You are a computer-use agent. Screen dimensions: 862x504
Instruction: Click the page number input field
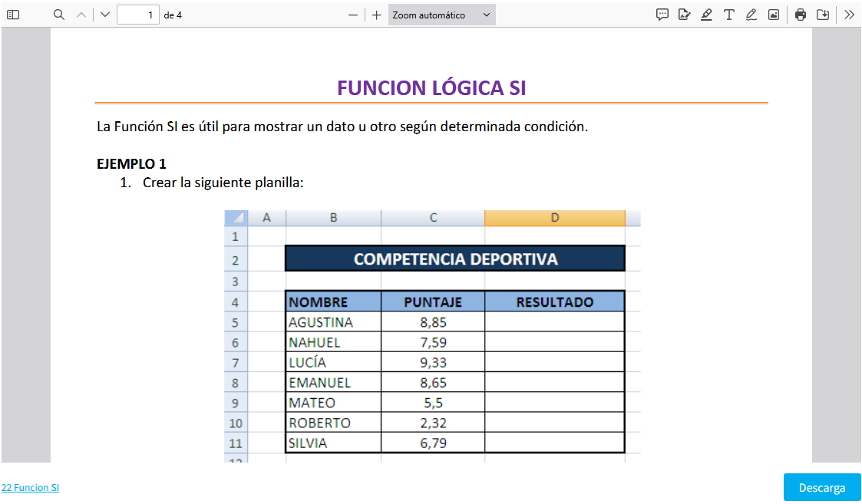[x=138, y=15]
